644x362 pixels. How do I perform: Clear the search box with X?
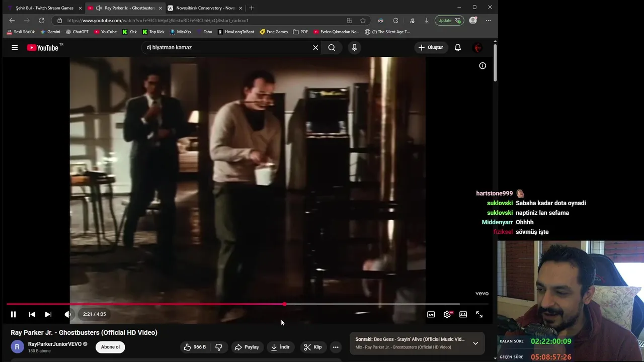[315, 48]
